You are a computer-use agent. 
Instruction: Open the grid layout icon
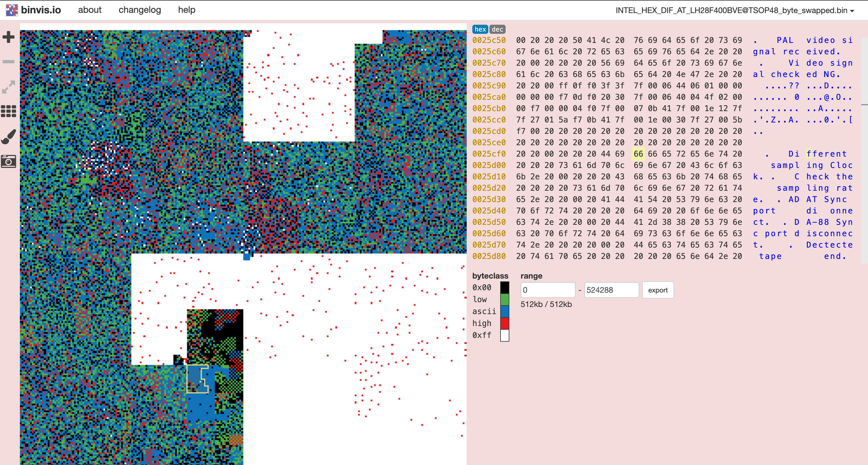(9, 111)
